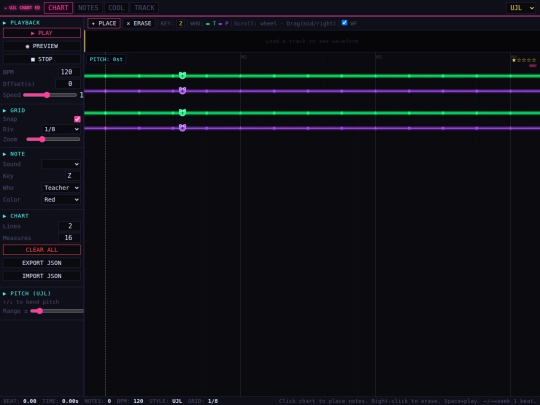Open the Color Red dropdown

(61, 200)
